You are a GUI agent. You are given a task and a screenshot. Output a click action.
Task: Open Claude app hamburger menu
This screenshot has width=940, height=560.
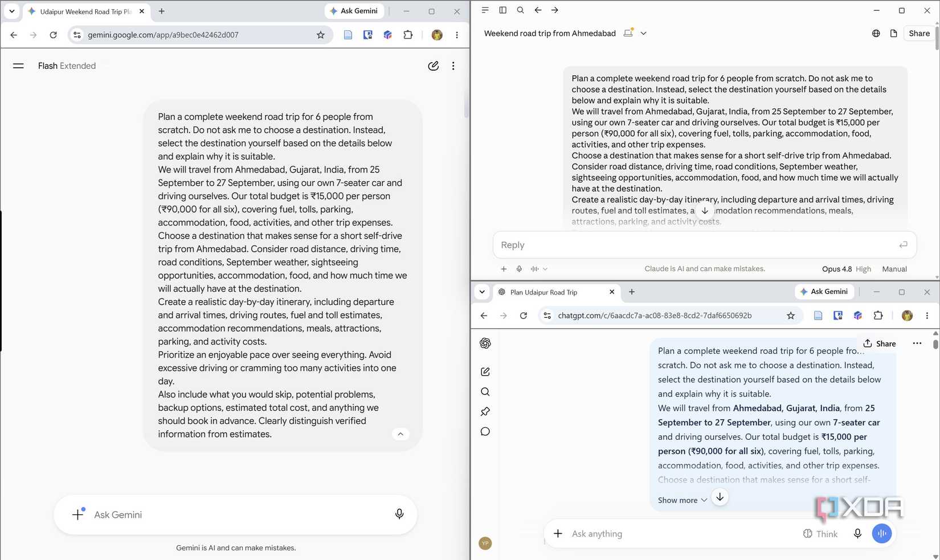pyautogui.click(x=485, y=10)
